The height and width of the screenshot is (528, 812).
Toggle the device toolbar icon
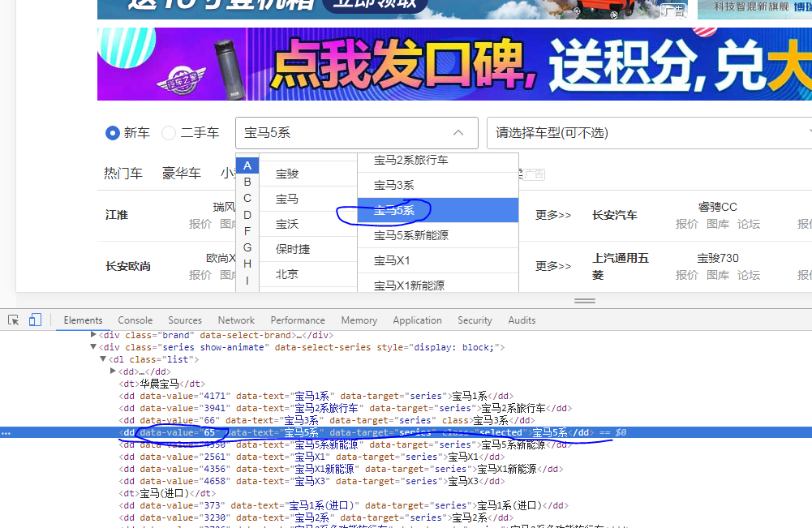pyautogui.click(x=35, y=320)
